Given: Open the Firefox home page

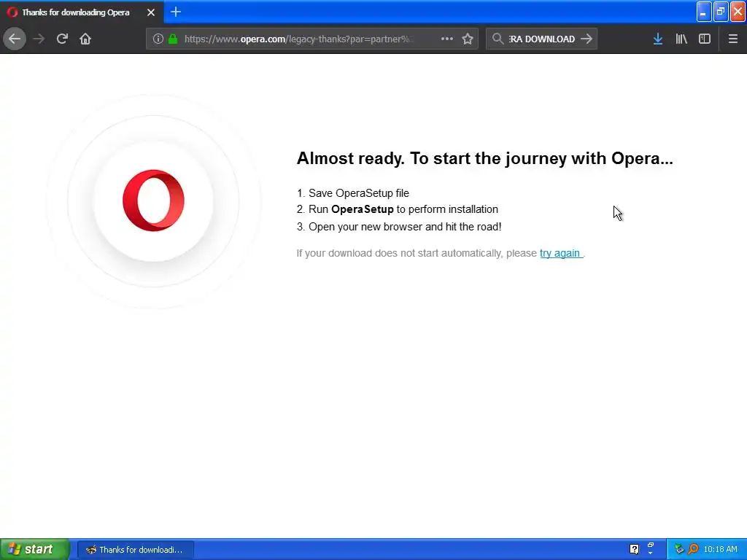Looking at the screenshot, I should 85,39.
